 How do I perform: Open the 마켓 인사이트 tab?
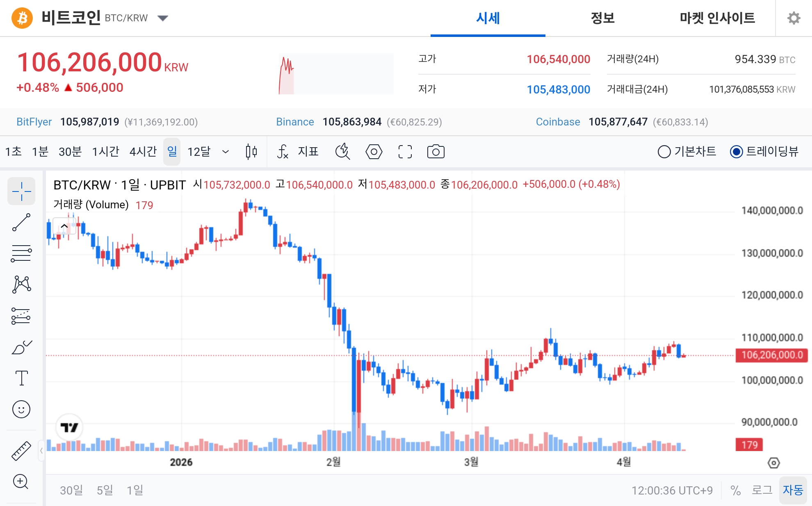pos(717,18)
